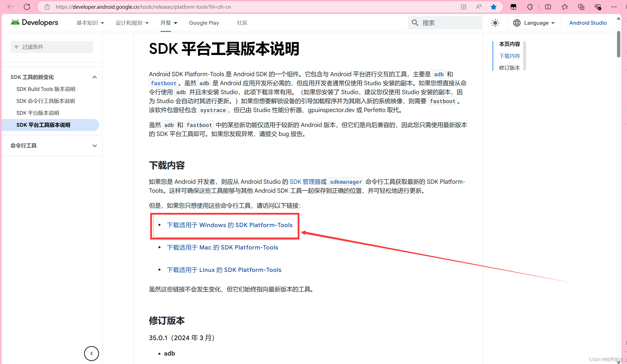Open the favorites list icon
This screenshot has height=364, width=627.
tap(564, 7)
